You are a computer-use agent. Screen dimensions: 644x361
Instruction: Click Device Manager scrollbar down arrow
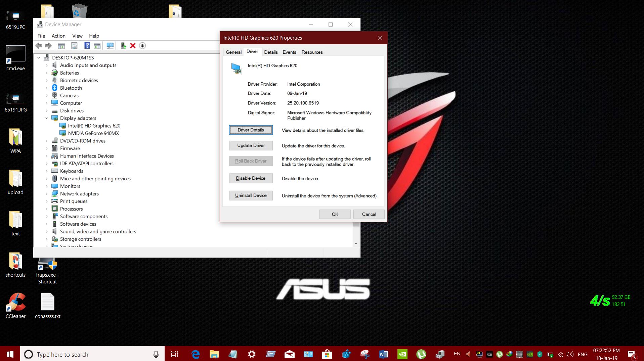click(356, 243)
